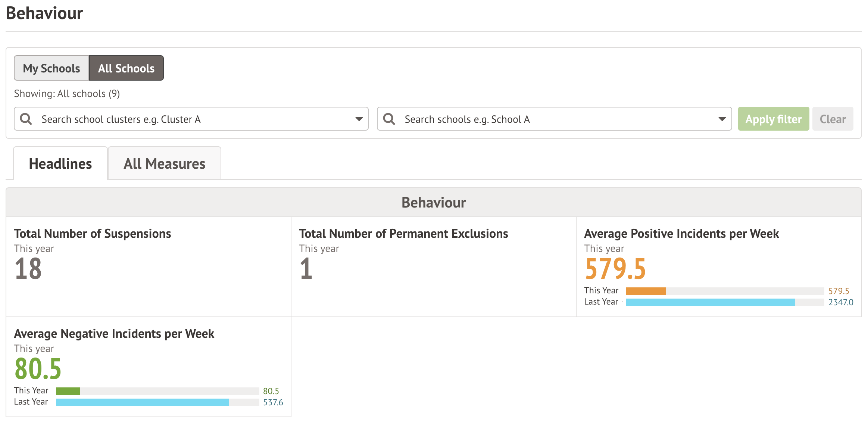Select the Average Negative Incidents per Week heading

114,334
